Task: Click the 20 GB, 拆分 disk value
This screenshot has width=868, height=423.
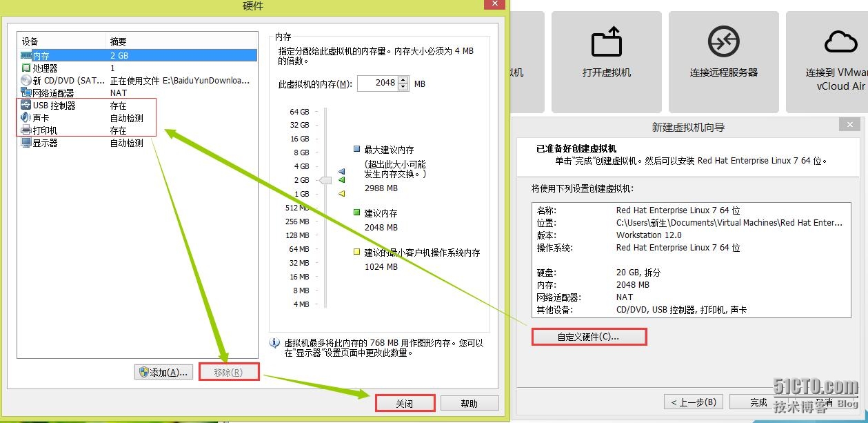Action: [639, 273]
